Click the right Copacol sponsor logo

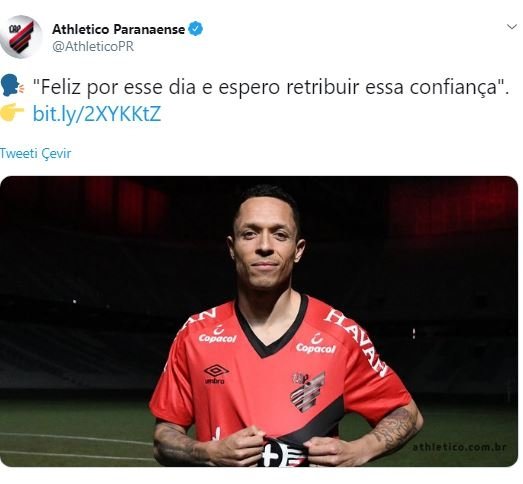(x=316, y=345)
